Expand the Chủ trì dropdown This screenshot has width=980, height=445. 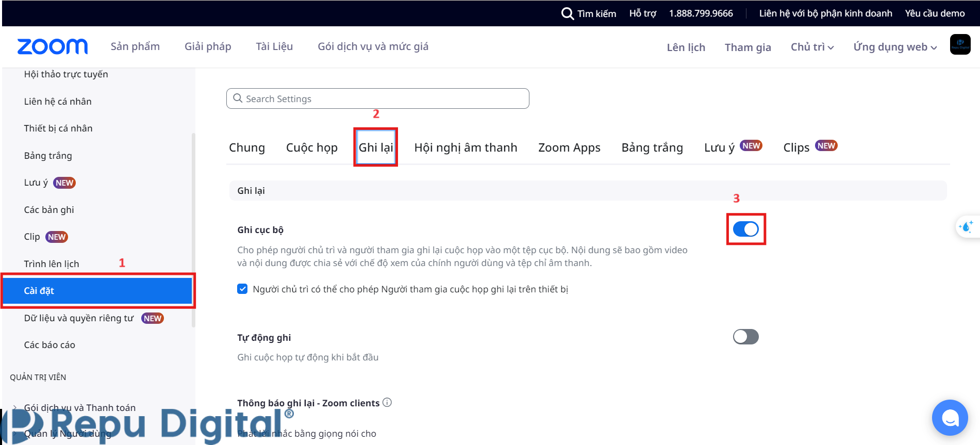(x=812, y=47)
